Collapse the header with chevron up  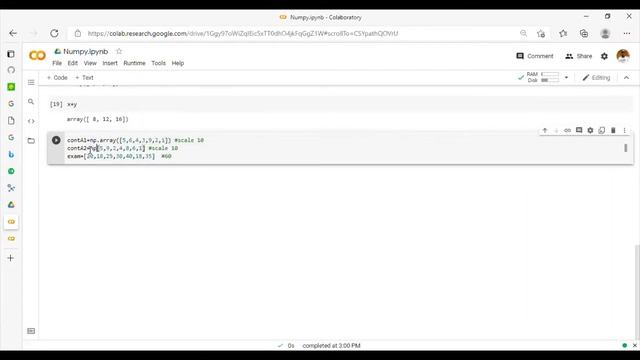click(x=626, y=78)
